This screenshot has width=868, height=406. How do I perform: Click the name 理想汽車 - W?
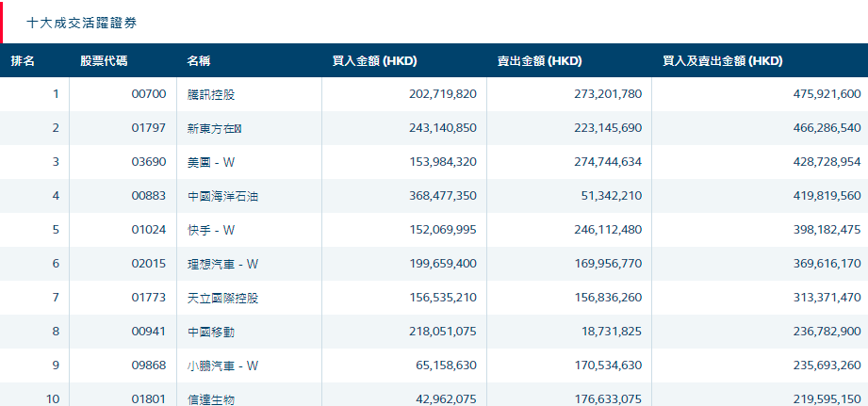223,264
